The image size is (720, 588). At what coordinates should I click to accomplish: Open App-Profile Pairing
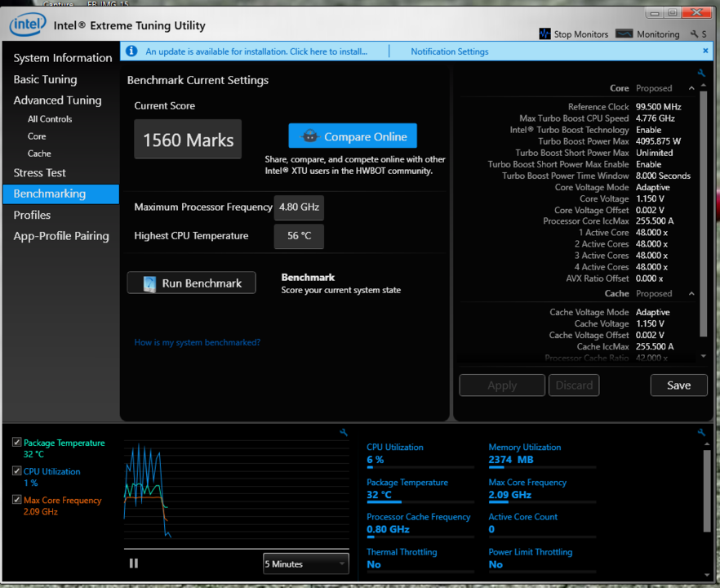(x=61, y=236)
